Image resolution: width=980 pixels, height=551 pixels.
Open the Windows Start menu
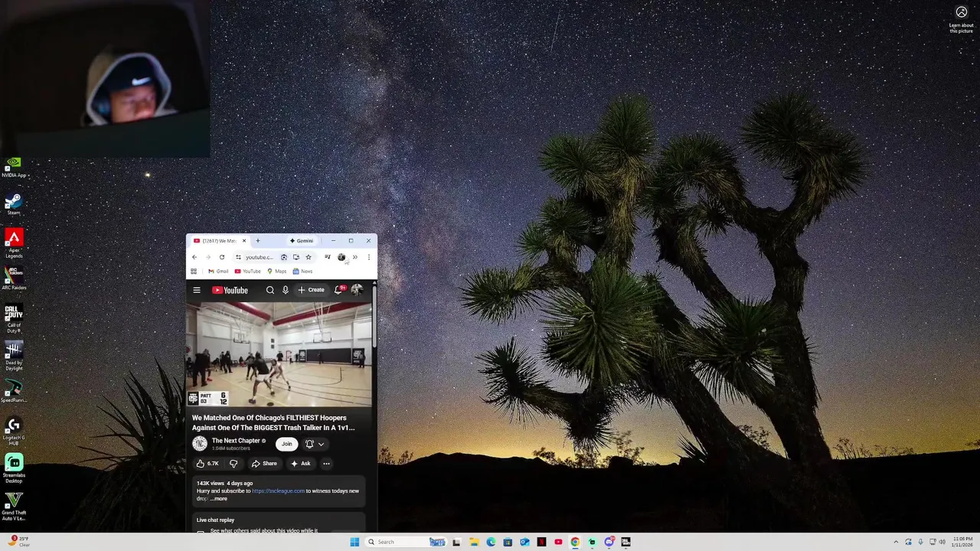(x=354, y=542)
